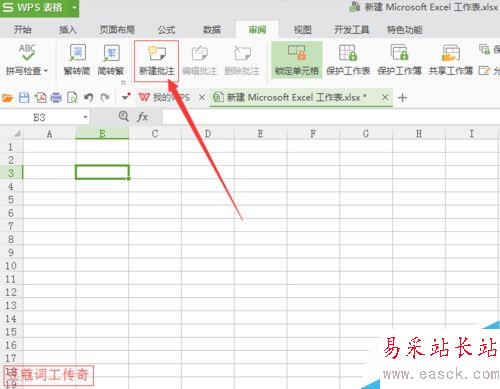500x389 pixels.
Task: Click the fx insert function button
Action: [143, 117]
